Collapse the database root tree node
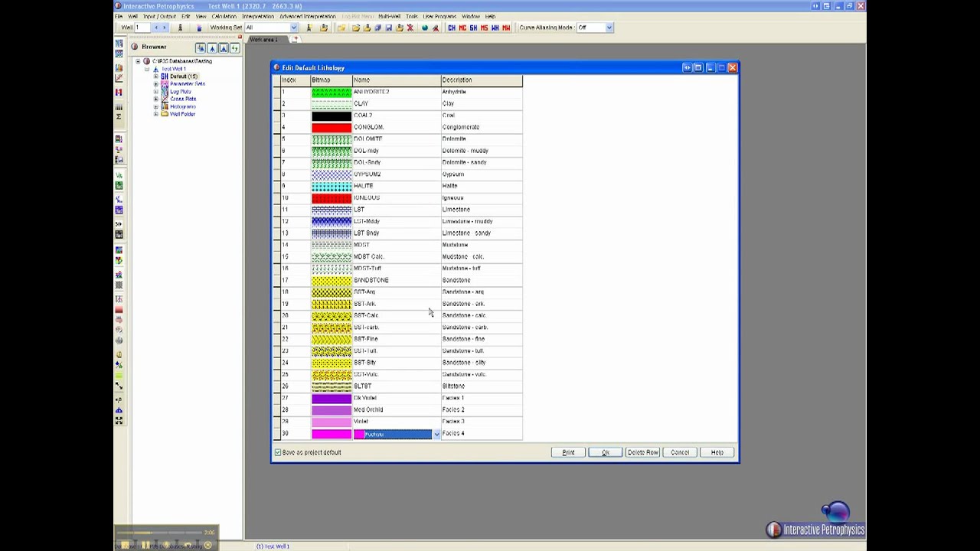 point(138,61)
